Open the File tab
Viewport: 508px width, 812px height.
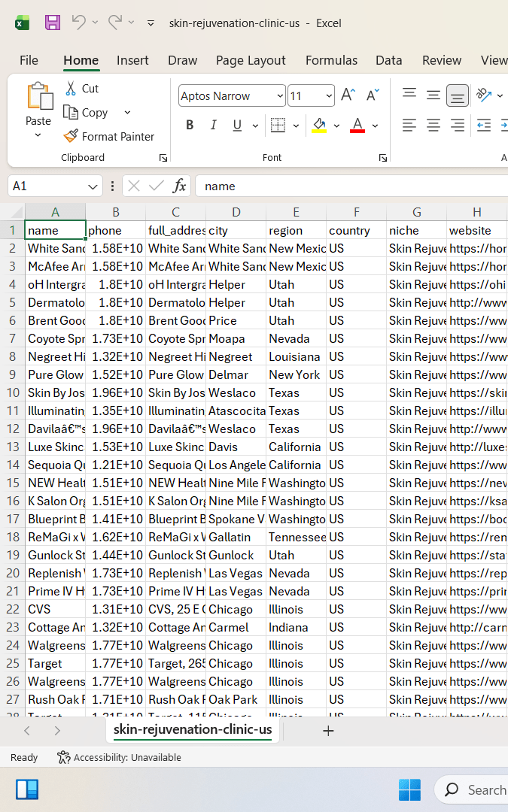tap(29, 60)
